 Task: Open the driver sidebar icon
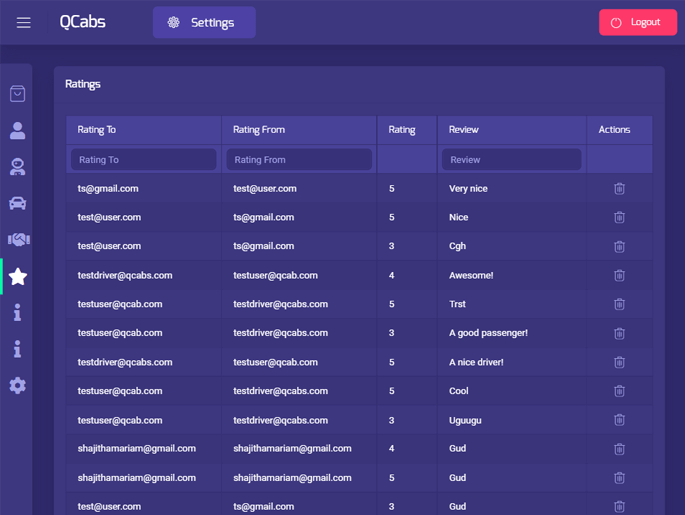tap(17, 166)
